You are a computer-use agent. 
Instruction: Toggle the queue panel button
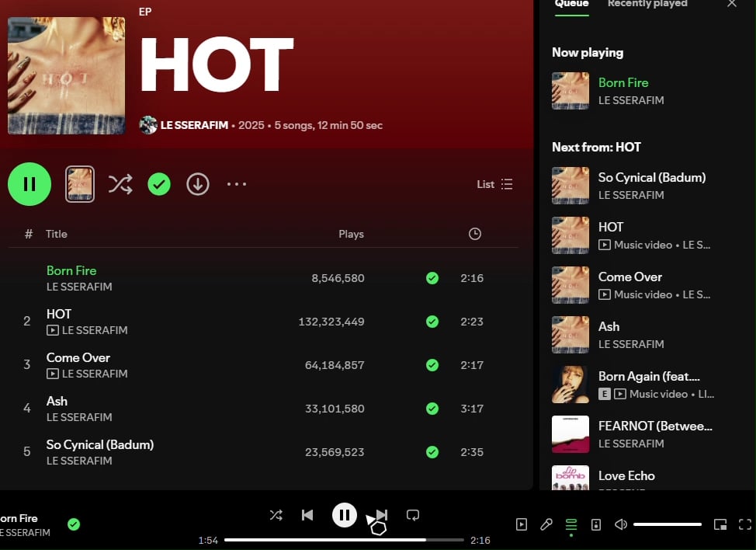pos(571,524)
